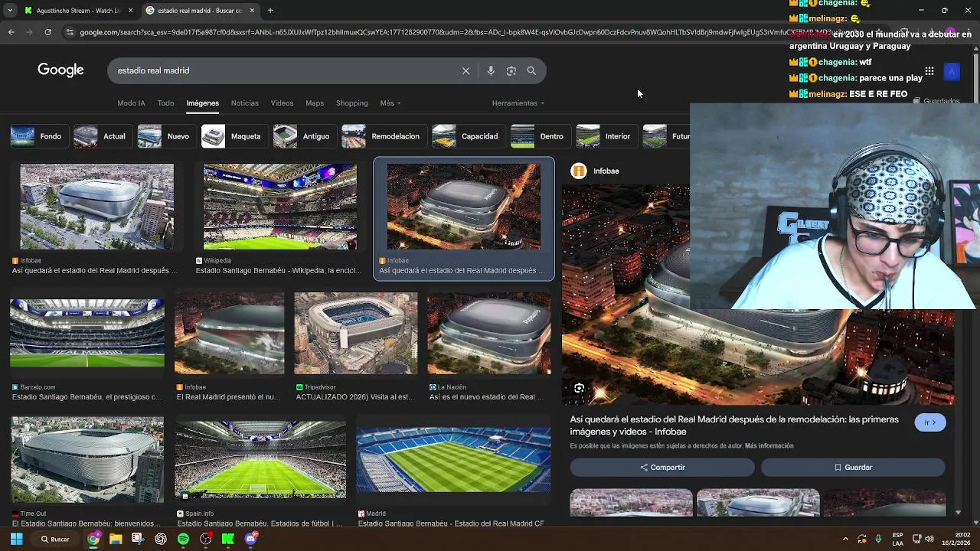Click the magnifier search submit icon
The image size is (980, 551).
531,70
